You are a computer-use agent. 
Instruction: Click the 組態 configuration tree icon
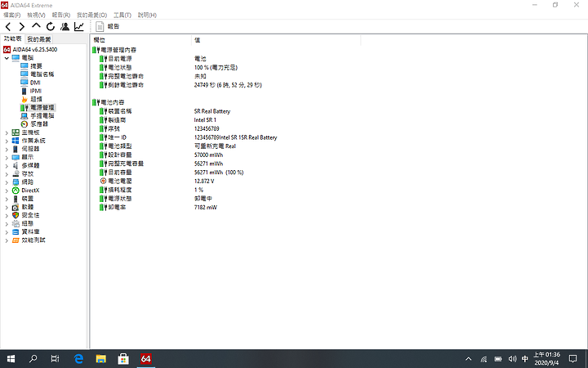16,223
